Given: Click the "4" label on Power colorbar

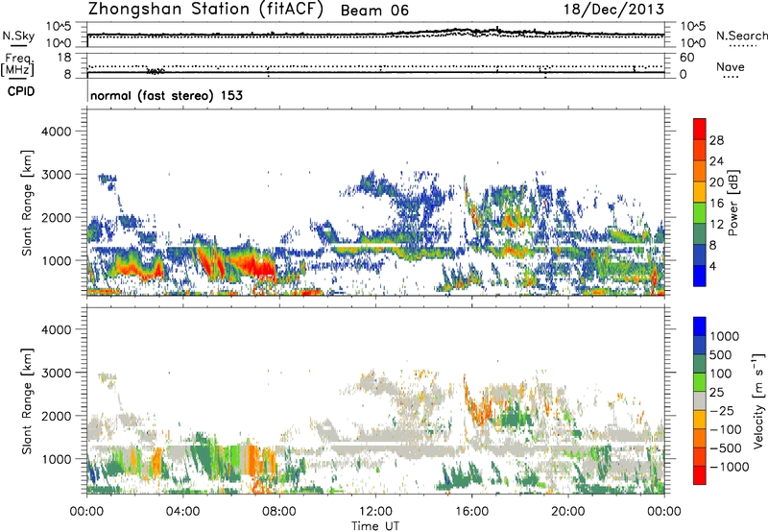Looking at the screenshot, I should [x=713, y=266].
